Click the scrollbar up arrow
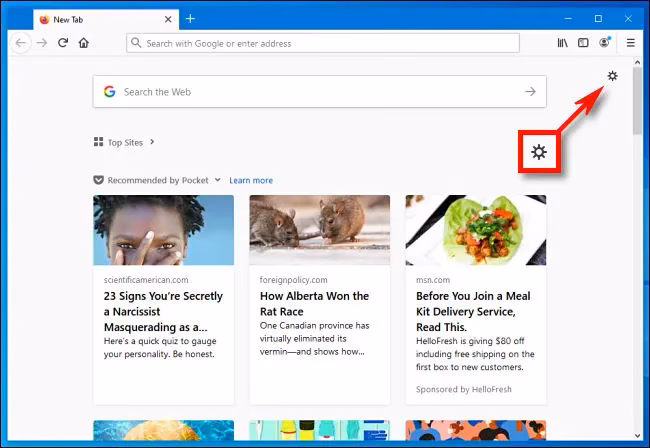 (x=638, y=62)
